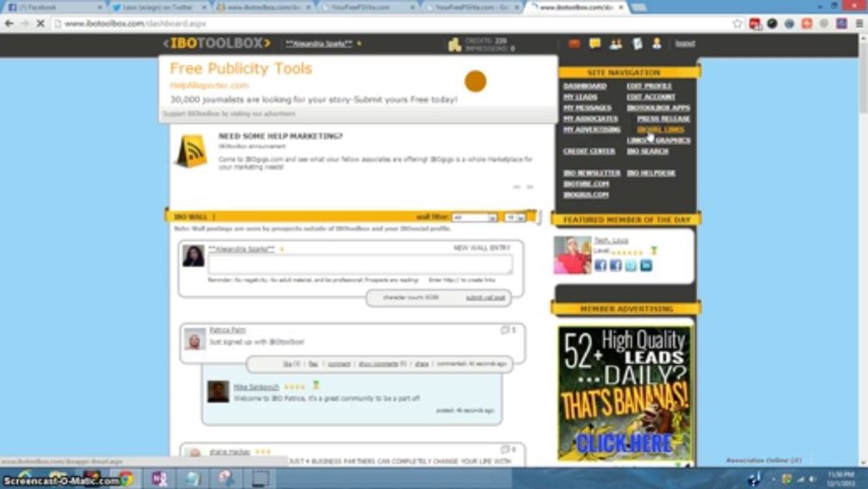
Task: Open the associates people icon in header
Action: pyautogui.click(x=616, y=43)
